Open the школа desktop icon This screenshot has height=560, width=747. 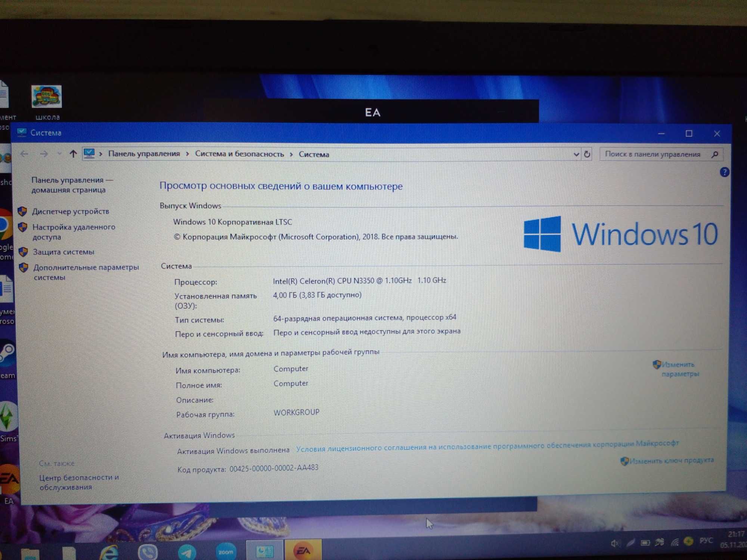pyautogui.click(x=47, y=102)
